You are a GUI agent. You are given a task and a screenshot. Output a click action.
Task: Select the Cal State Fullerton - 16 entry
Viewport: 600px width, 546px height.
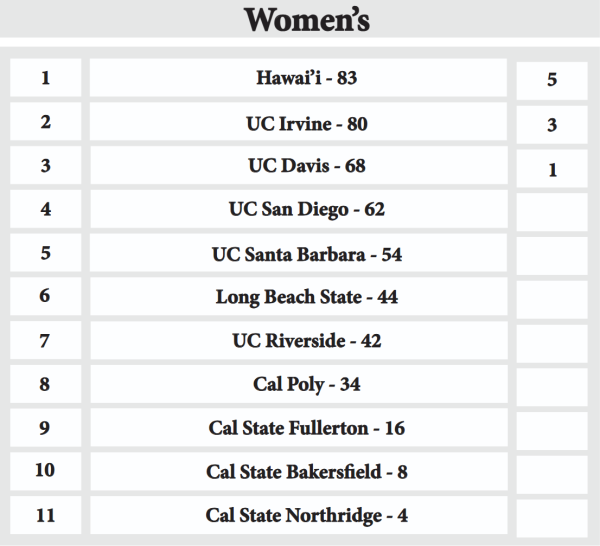pos(306,429)
